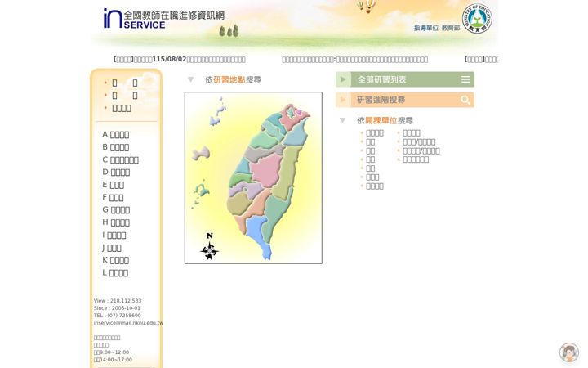This screenshot has height=368, width=588.
Task: Click the arrow icon on orange 研習進階搜尋 bar
Action: point(343,100)
